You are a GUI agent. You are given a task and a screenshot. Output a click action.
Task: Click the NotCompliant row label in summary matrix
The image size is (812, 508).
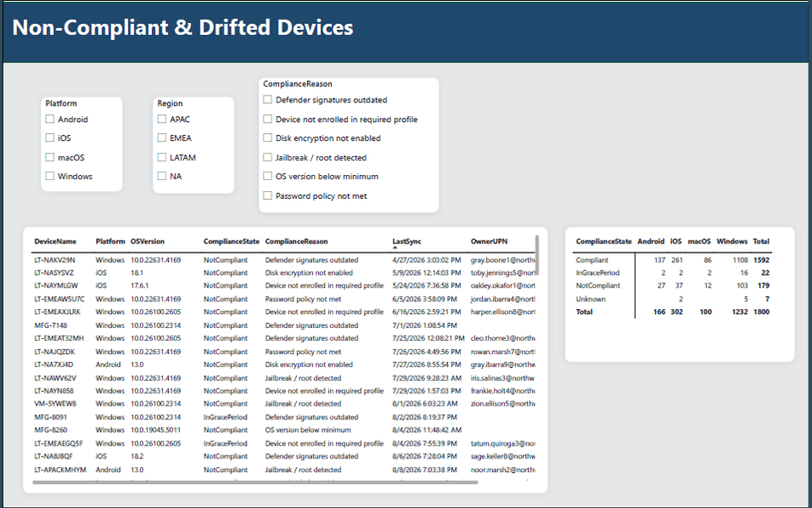pos(598,286)
